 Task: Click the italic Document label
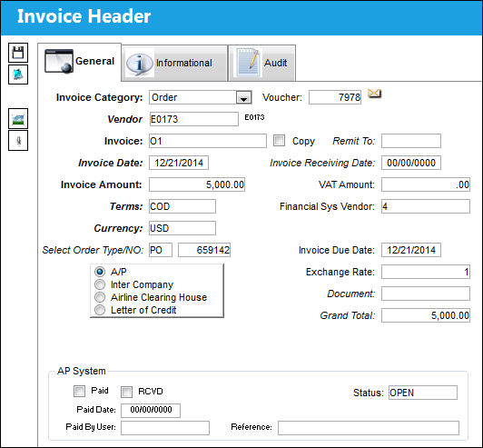click(350, 294)
